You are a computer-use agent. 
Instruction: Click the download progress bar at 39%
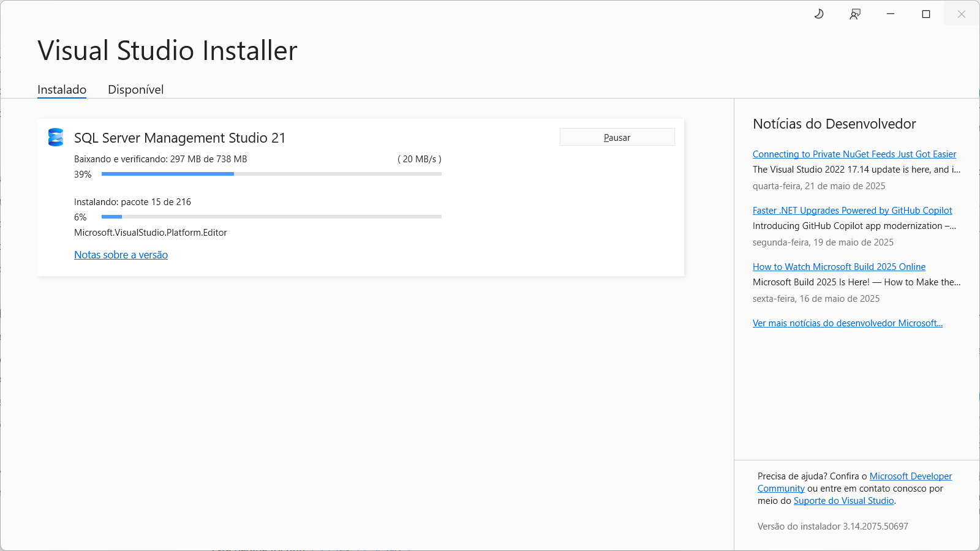tap(271, 174)
